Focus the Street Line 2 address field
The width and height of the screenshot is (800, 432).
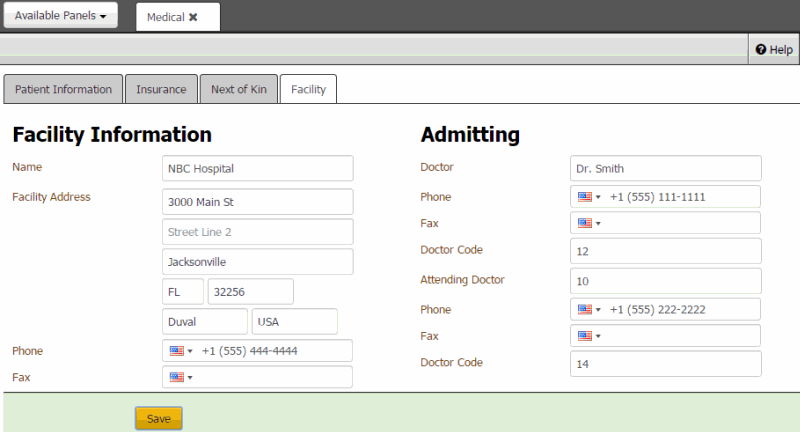pyautogui.click(x=257, y=232)
